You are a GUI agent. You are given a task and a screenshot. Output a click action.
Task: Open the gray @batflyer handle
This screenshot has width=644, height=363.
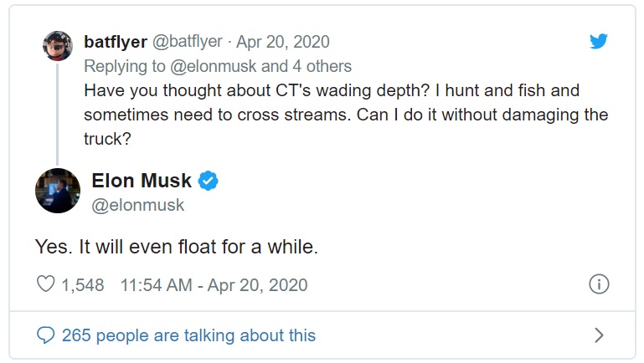pos(190,42)
